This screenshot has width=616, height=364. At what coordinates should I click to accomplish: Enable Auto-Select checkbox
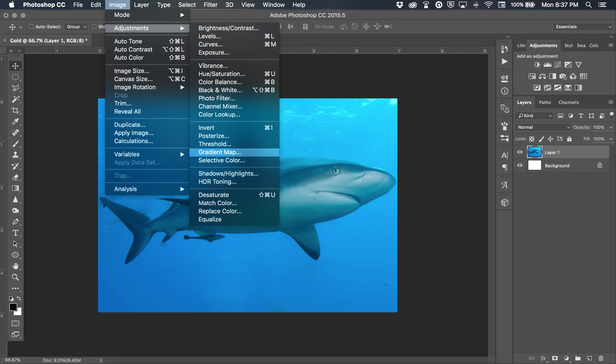(x=31, y=27)
